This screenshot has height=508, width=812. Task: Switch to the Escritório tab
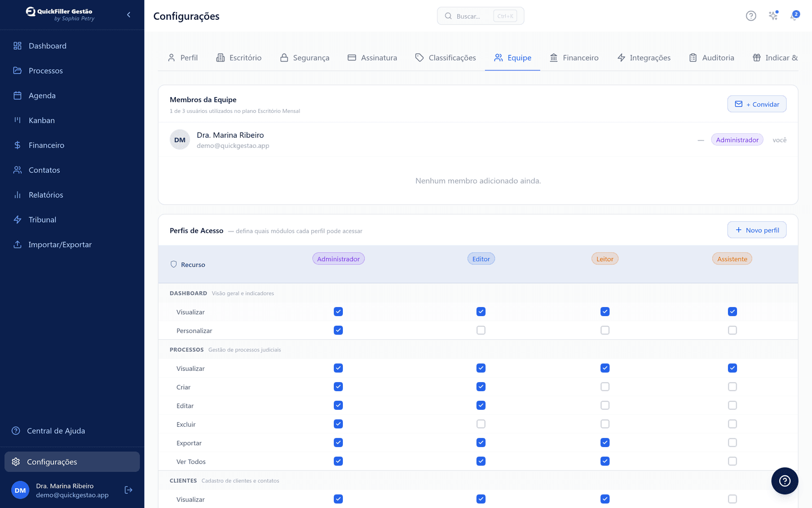point(239,58)
